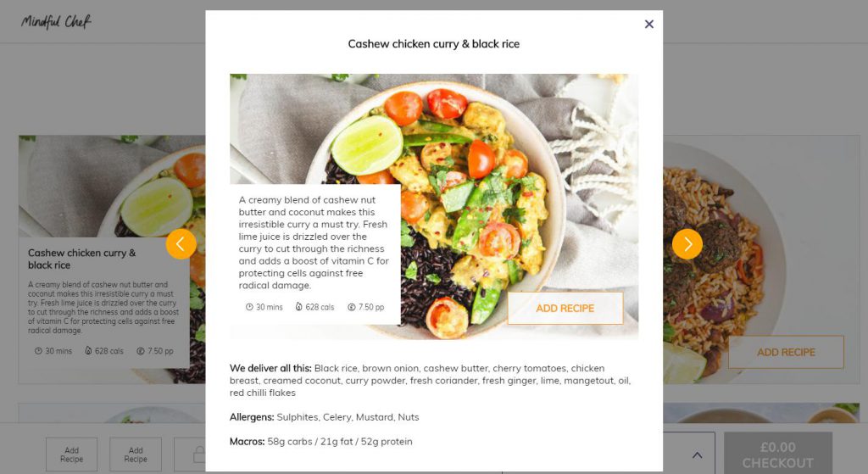The width and height of the screenshot is (868, 474).
Task: Click the pound icon beside 7.50 pp in popup
Action: click(351, 307)
